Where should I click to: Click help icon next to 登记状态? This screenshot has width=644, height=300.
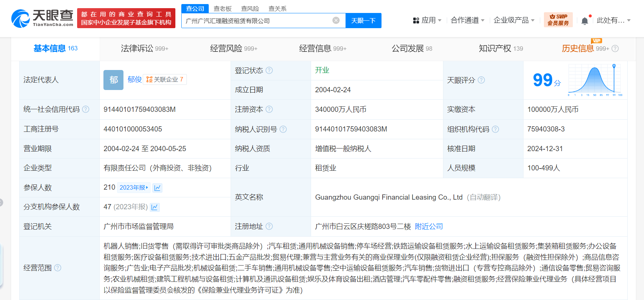click(269, 70)
